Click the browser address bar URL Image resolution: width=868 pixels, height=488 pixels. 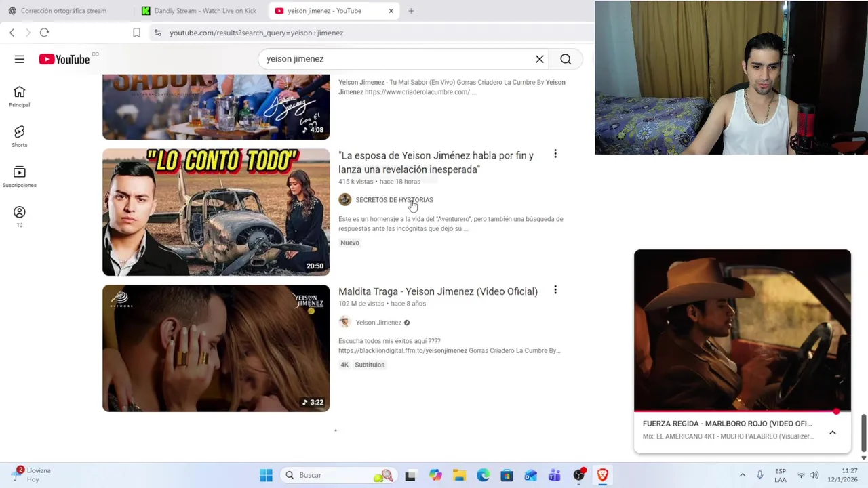click(256, 33)
